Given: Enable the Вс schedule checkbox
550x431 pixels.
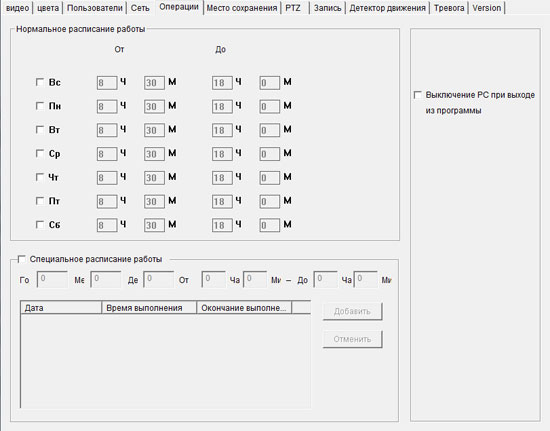Looking at the screenshot, I should click(x=40, y=82).
